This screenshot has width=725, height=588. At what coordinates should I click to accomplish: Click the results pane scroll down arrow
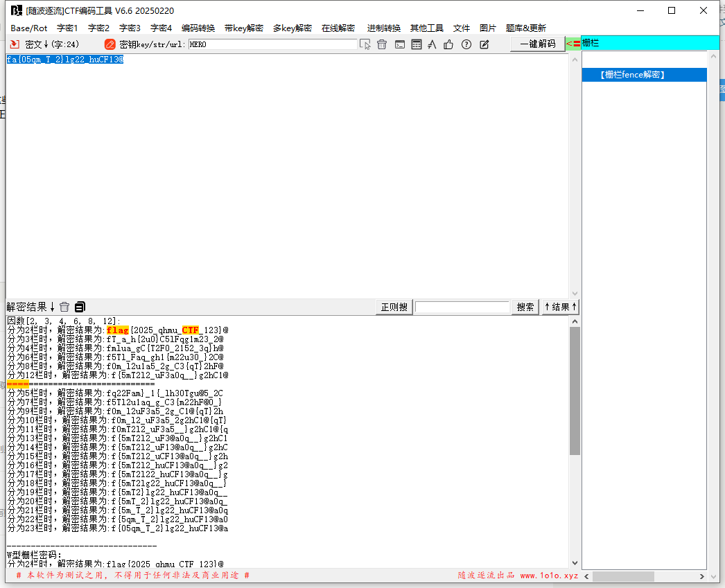coord(575,562)
